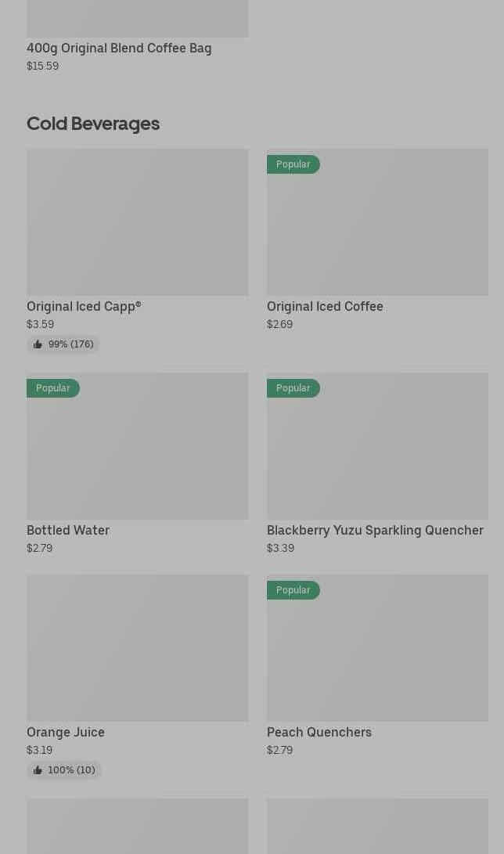Viewport: 504px width, 854px height.
Task: Click the Popular badge on Bottled Water
Action: point(52,388)
